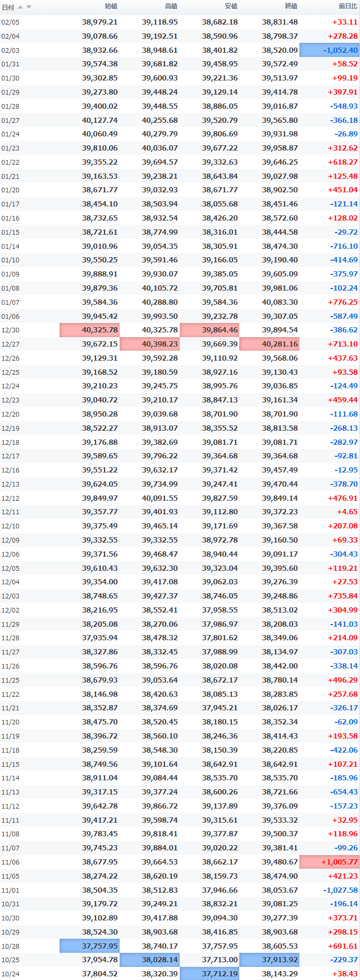Select the date cell 12/30
Screen dimensions: 360x980
click(x=10, y=330)
